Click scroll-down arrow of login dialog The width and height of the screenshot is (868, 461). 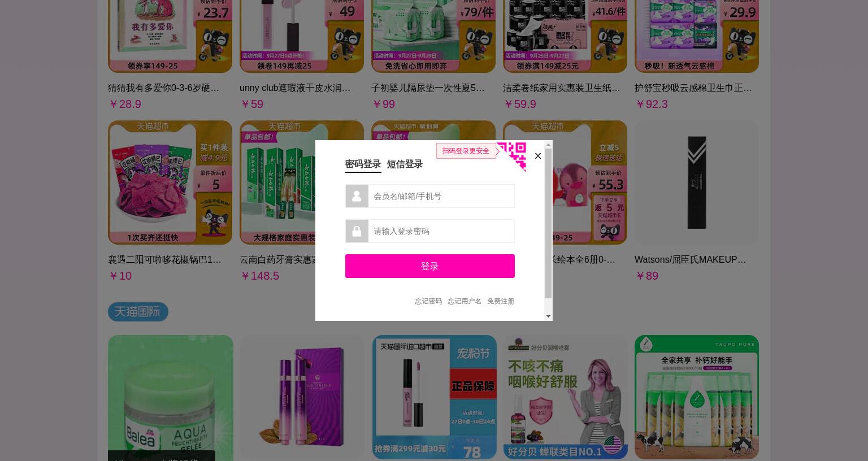(x=548, y=316)
